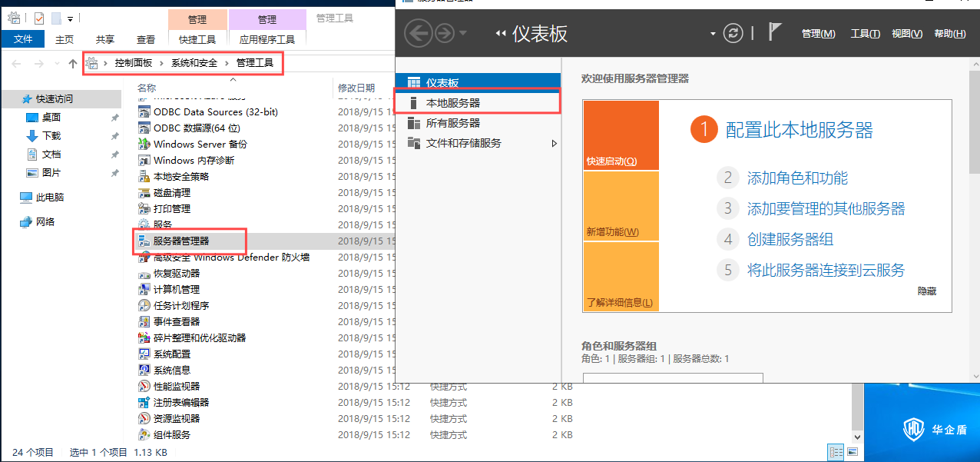This screenshot has height=462, width=980.
Task: Click the forward arrow in Server Manager
Action: [x=444, y=33]
